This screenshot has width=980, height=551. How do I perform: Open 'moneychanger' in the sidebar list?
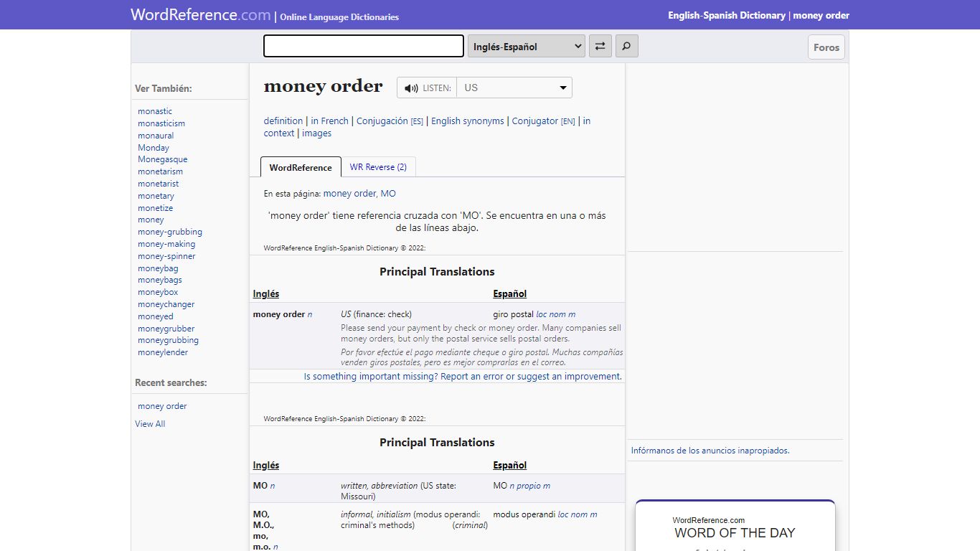click(166, 304)
